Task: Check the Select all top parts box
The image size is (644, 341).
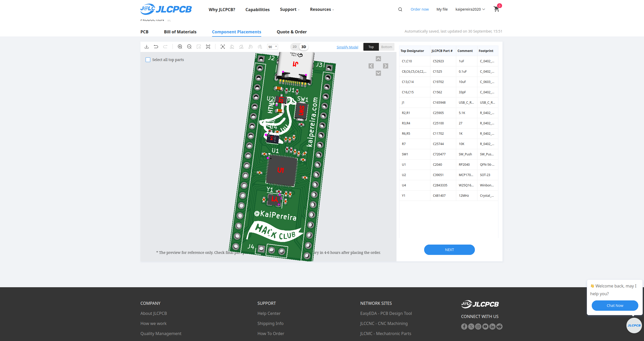Action: pos(148,60)
